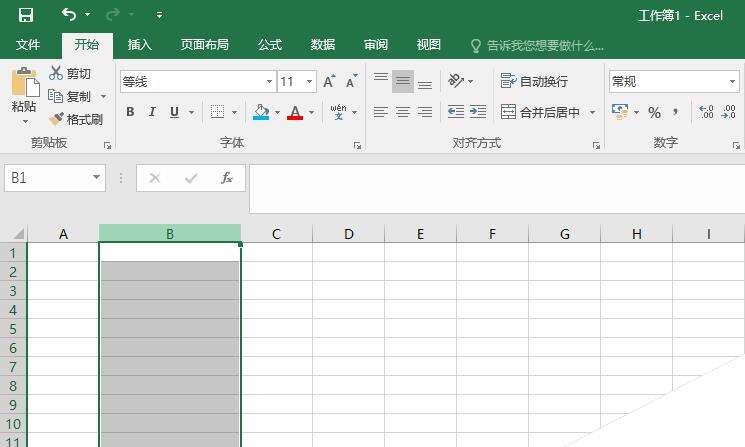Apply percent style
The height and width of the screenshot is (447, 745).
654,113
